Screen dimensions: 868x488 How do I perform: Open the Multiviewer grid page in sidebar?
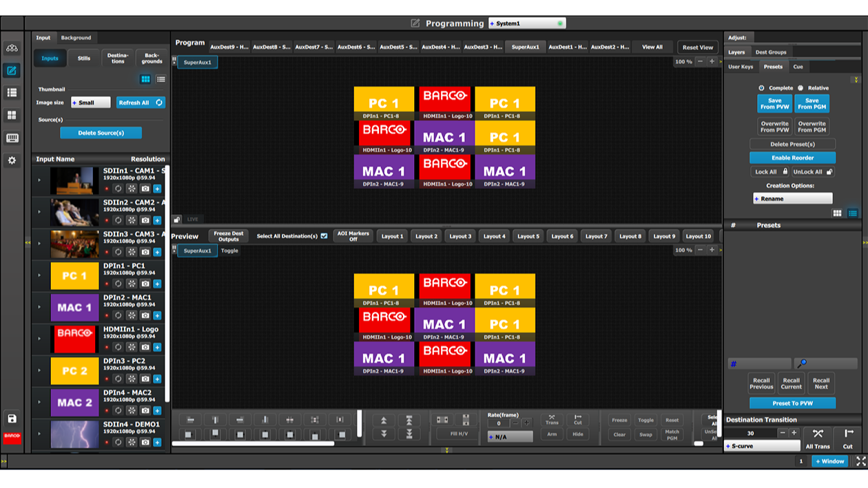pyautogui.click(x=12, y=116)
